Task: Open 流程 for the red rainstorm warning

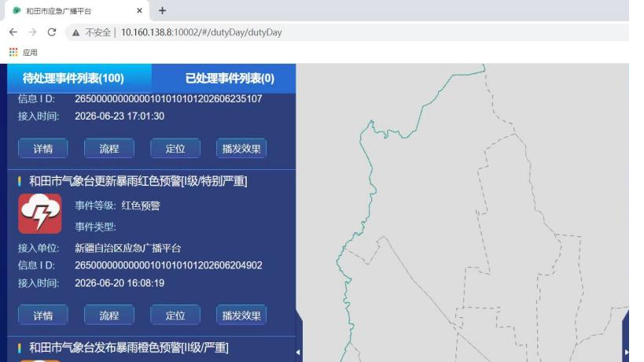Action: point(109,315)
